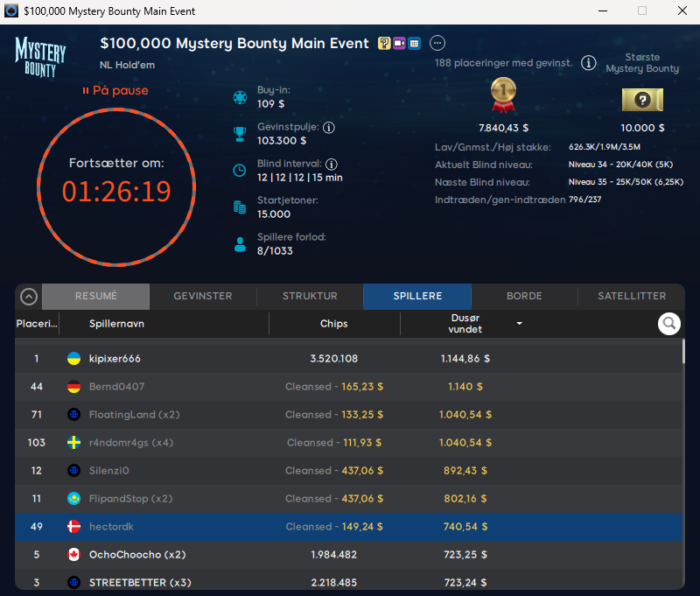Click the gold first place medal
Image resolution: width=700 pixels, height=596 pixels.
click(x=502, y=95)
